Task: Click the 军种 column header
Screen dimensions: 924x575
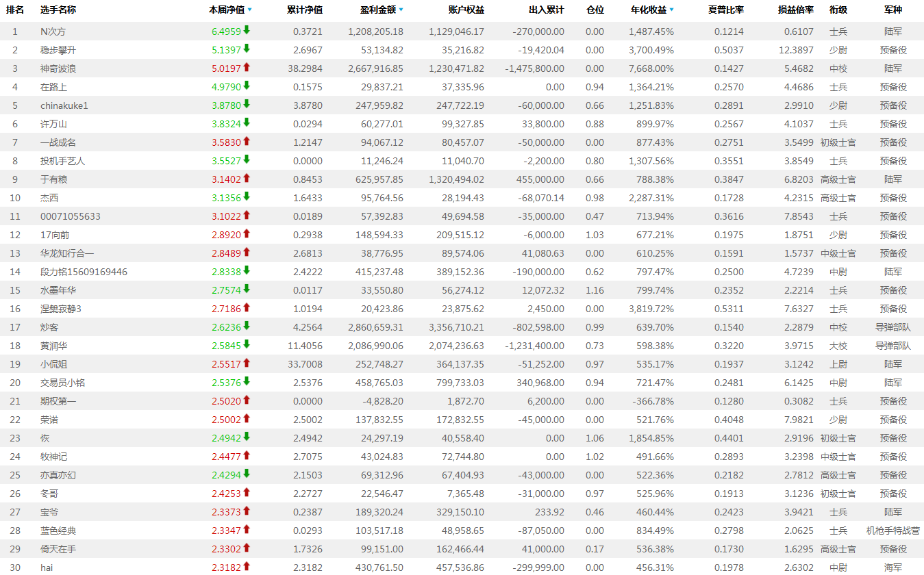Action: [x=893, y=10]
